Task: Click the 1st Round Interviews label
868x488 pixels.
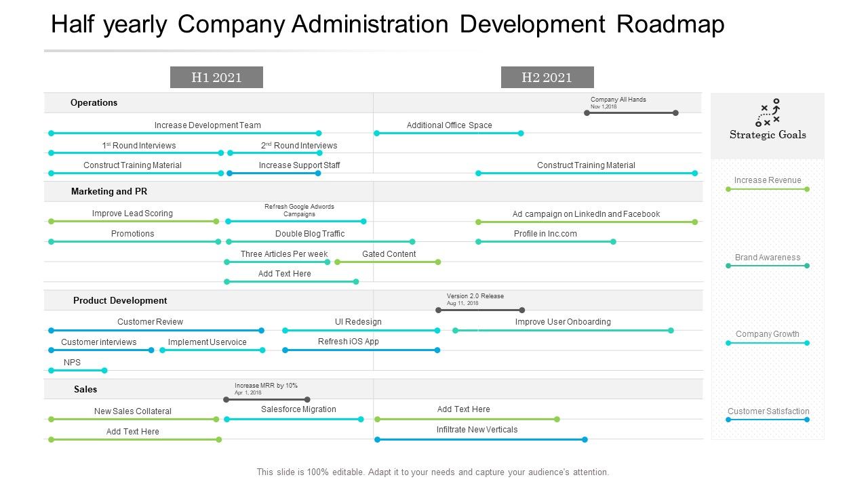Action: pyautogui.click(x=139, y=146)
